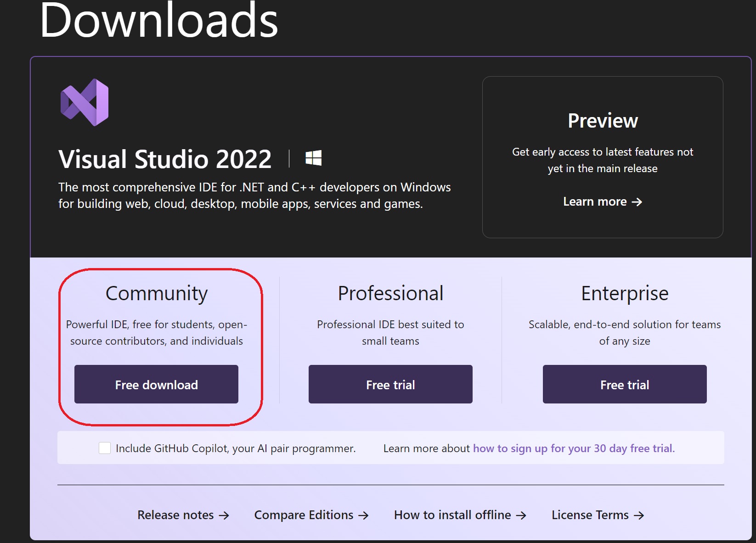
Task: Click the Community Free download button
Action: [x=156, y=384]
